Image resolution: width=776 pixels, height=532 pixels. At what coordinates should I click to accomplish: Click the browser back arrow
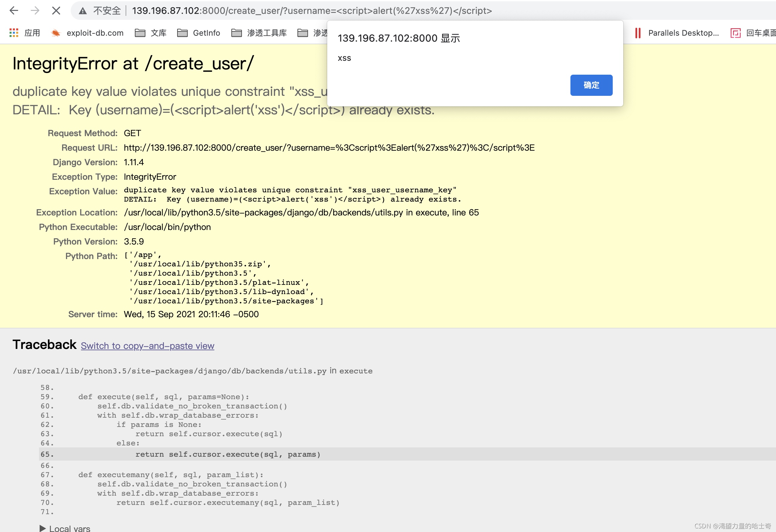point(14,11)
